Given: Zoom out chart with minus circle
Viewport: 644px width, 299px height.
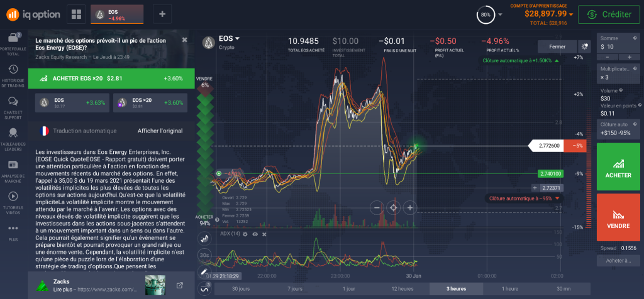Looking at the screenshot, I should point(377,207).
